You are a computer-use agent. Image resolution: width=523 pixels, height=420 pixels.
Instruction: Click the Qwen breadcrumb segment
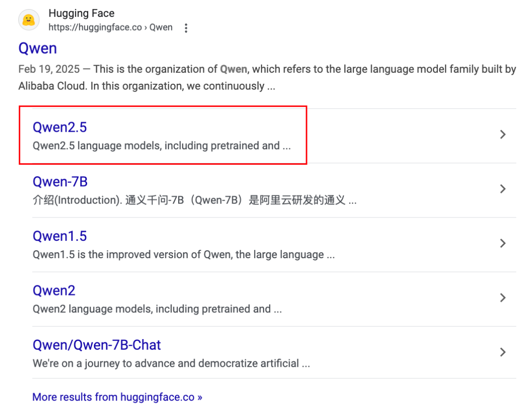(x=162, y=28)
